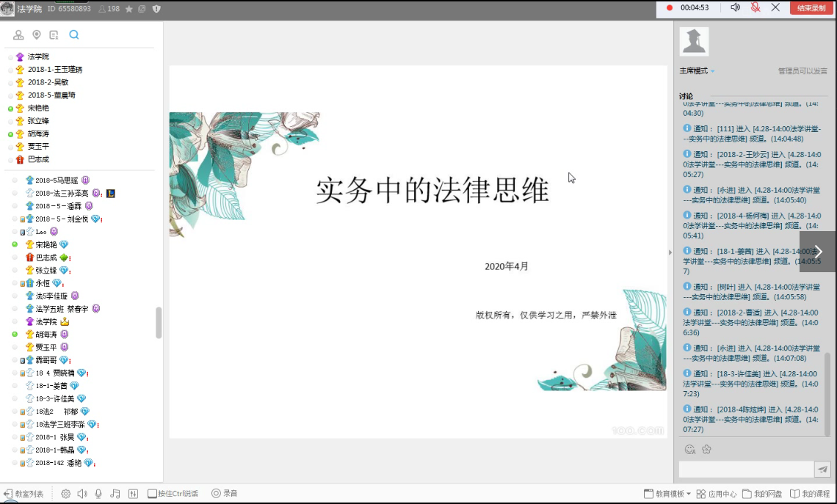Click the search magnifier icon in sidebar
Screen dimensions: 837x504
tap(73, 34)
